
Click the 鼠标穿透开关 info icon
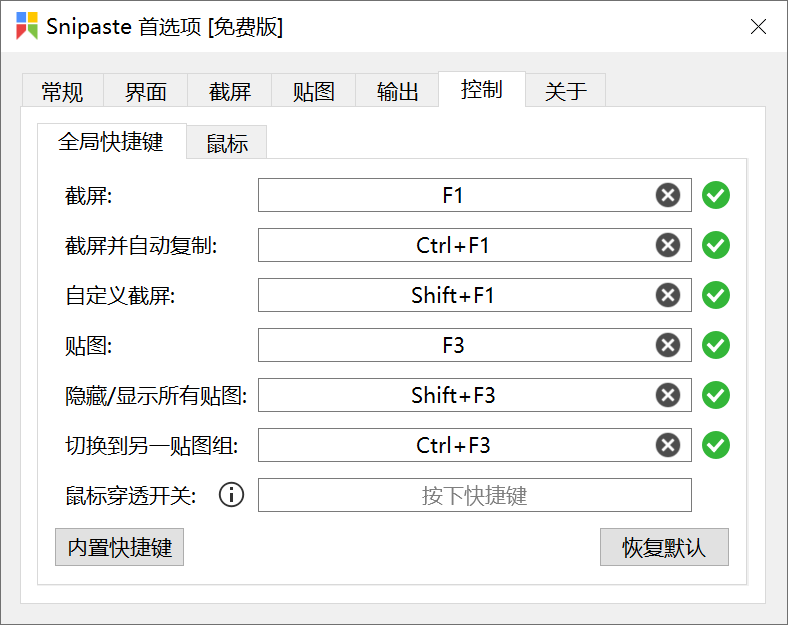pos(232,495)
